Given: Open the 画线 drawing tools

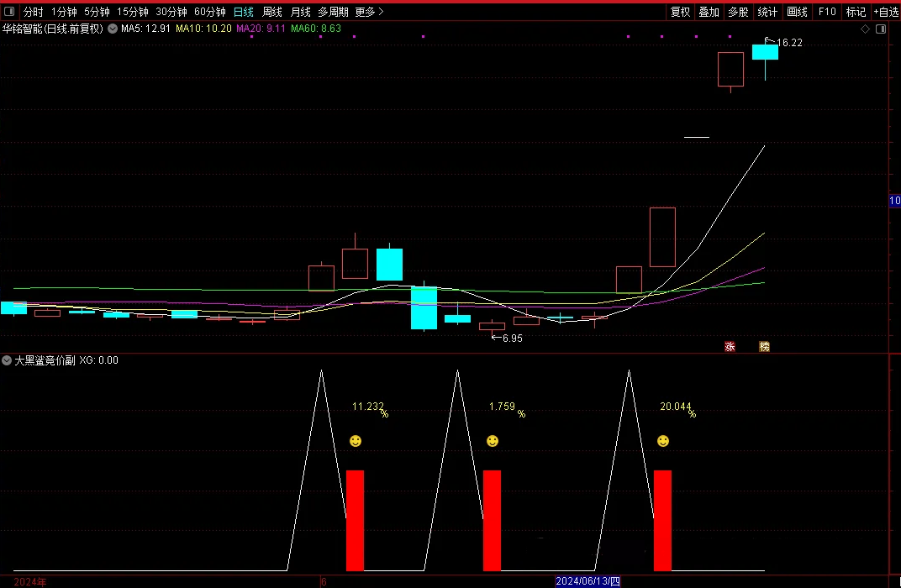Looking at the screenshot, I should click(797, 12).
